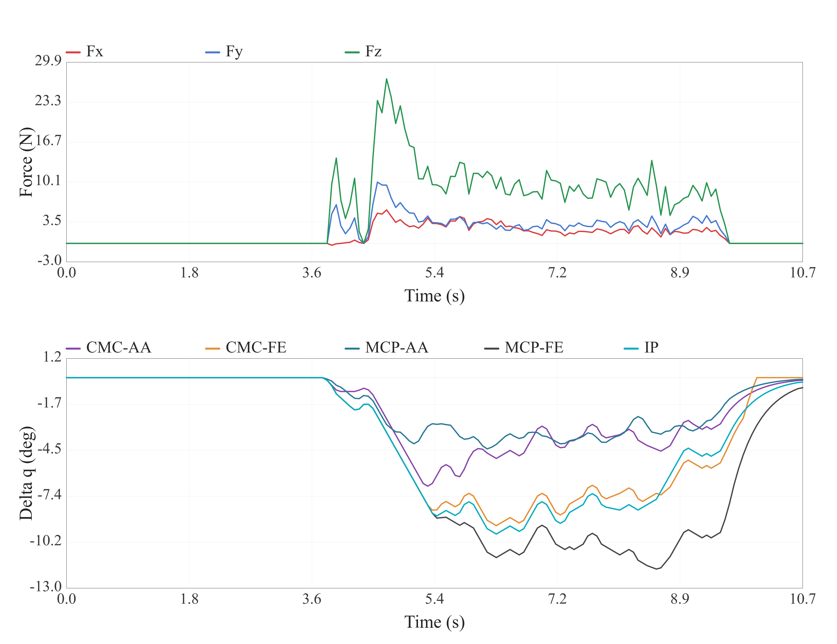Toggle the Fz legend entry
The width and height of the screenshot is (837, 644).
point(363,51)
